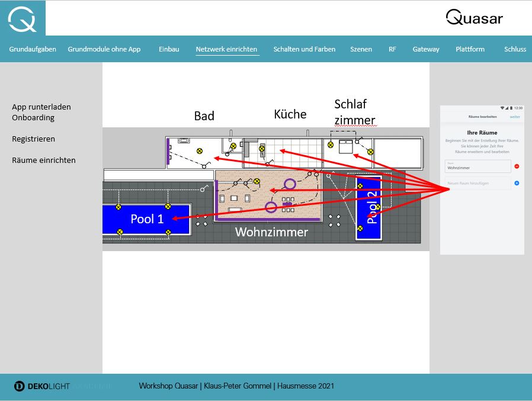Click the Pool 2 area on the floor plan
This screenshot has width=532, height=401.
pyautogui.click(x=368, y=207)
